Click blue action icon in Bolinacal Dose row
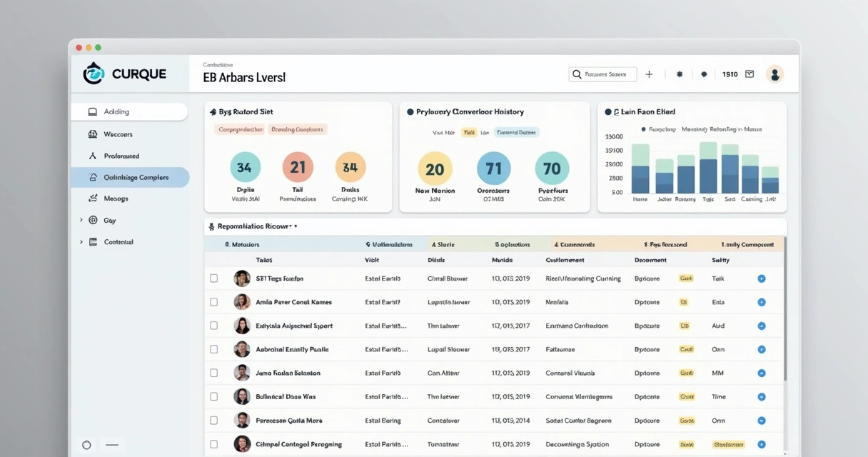 [762, 396]
